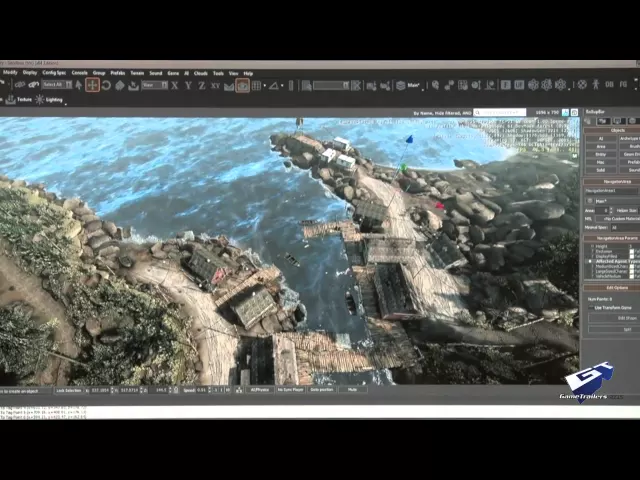Viewport: 640px width, 480px height.
Task: Toggle No Sync Player in status bar
Action: tap(291, 390)
